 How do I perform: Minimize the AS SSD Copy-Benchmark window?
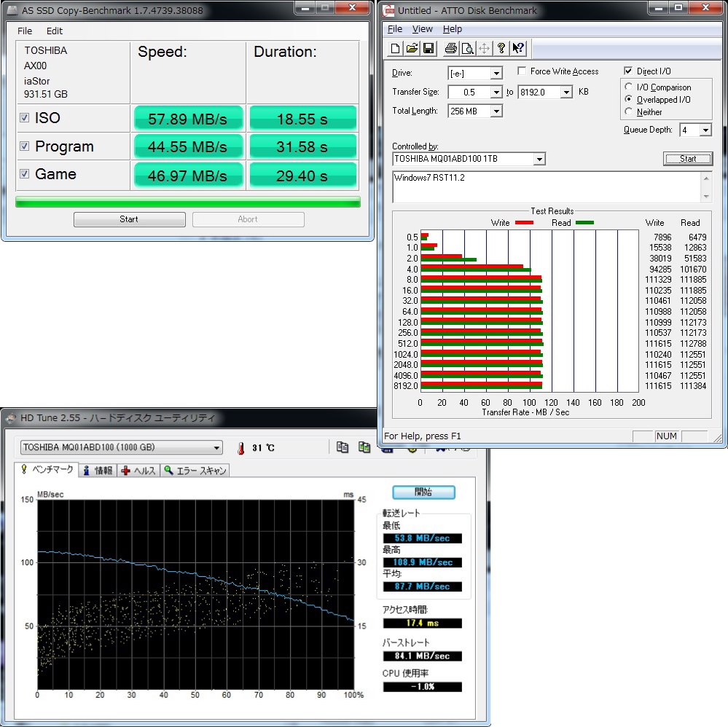305,8
